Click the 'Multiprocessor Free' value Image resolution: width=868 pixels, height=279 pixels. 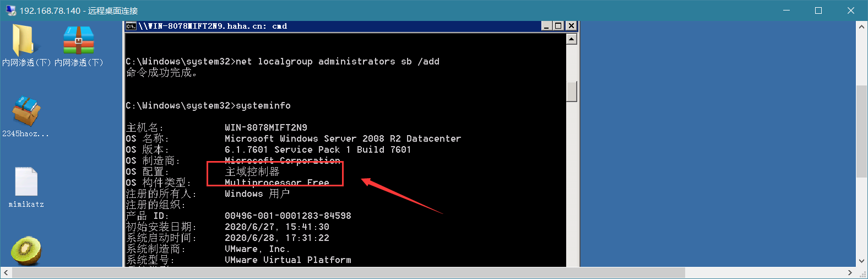[x=277, y=183]
